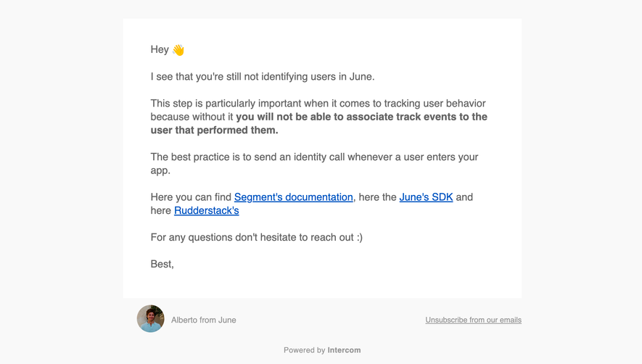Click Unsubscribe from our emails
Image resolution: width=642 pixels, height=364 pixels.
click(x=473, y=320)
